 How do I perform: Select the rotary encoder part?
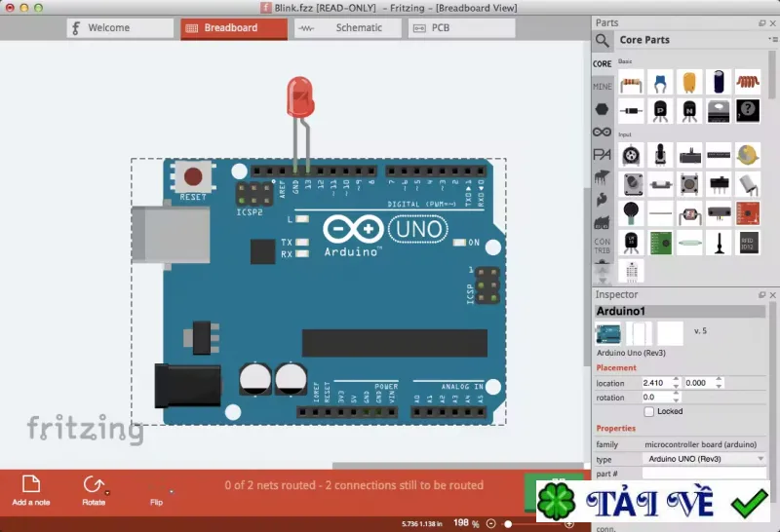pyautogui.click(x=631, y=184)
